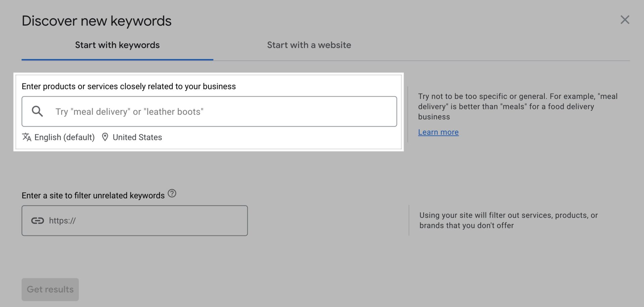644x307 pixels.
Task: Change the keyword language from English (default)
Action: pos(64,137)
